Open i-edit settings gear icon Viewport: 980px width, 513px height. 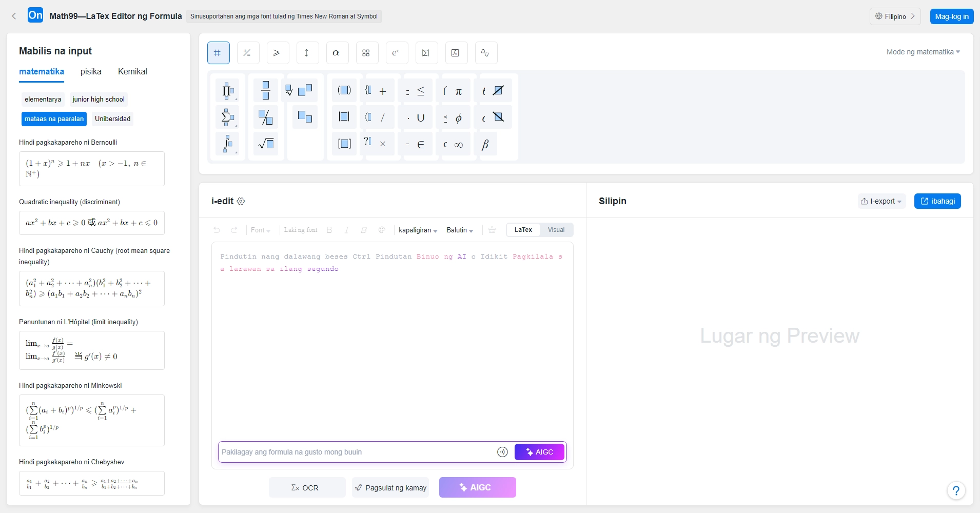click(x=241, y=201)
